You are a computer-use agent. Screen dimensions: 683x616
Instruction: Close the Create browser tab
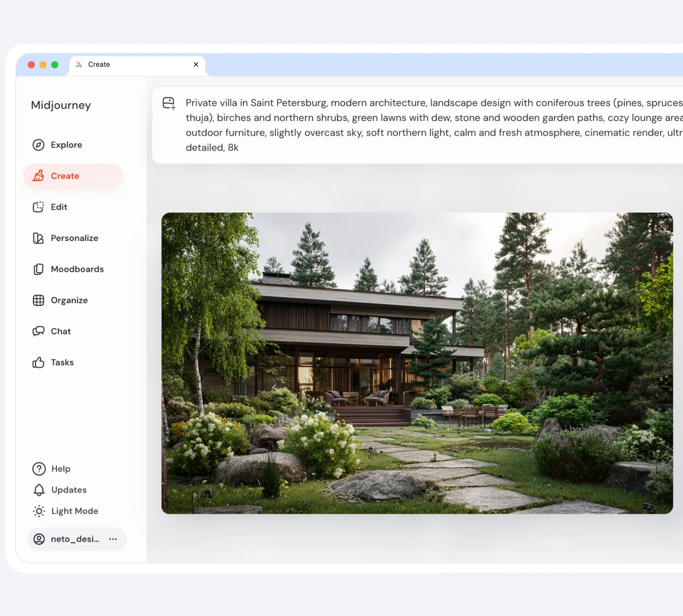tap(196, 65)
